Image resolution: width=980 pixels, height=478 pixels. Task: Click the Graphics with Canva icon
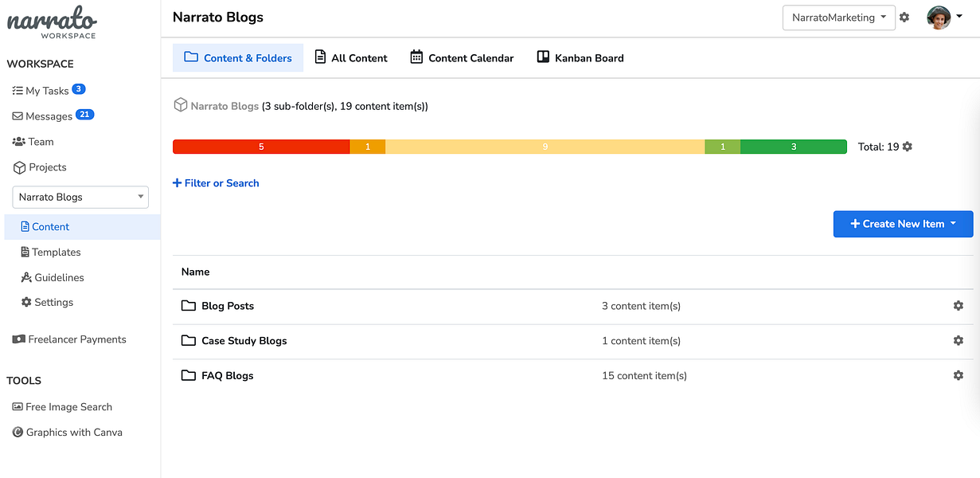(18, 433)
